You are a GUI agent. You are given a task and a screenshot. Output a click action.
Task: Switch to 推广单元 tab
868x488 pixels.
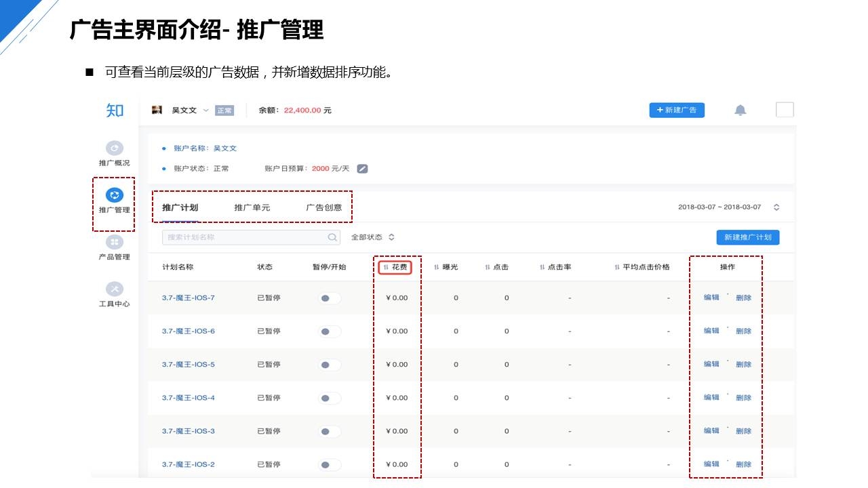click(x=252, y=207)
